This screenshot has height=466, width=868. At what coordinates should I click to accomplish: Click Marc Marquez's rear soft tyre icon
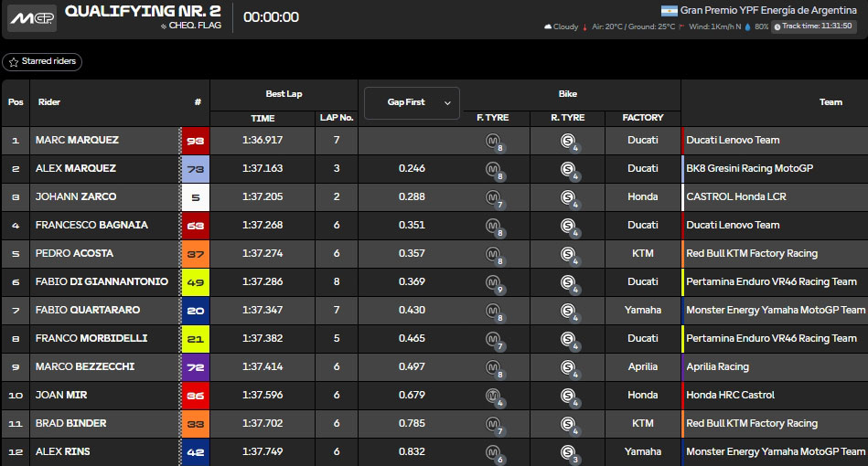coord(568,141)
